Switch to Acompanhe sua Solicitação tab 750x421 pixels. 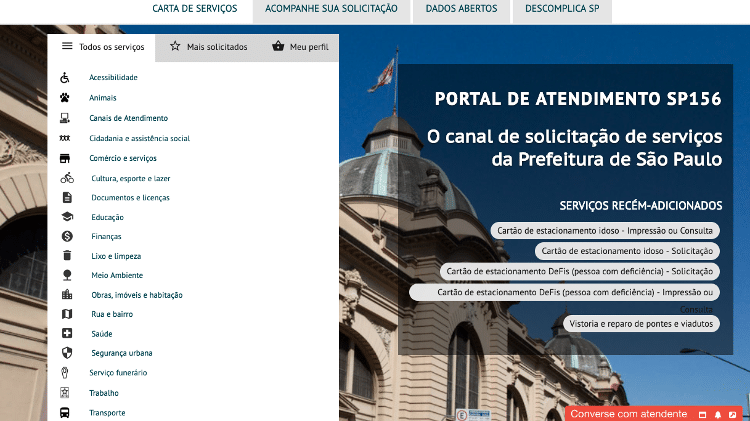331,9
